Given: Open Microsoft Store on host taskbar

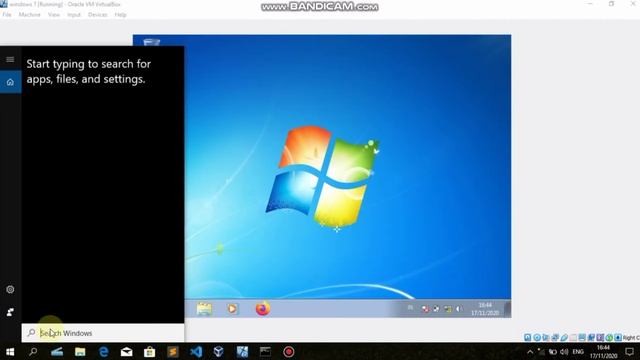Looking at the screenshot, I should (149, 351).
